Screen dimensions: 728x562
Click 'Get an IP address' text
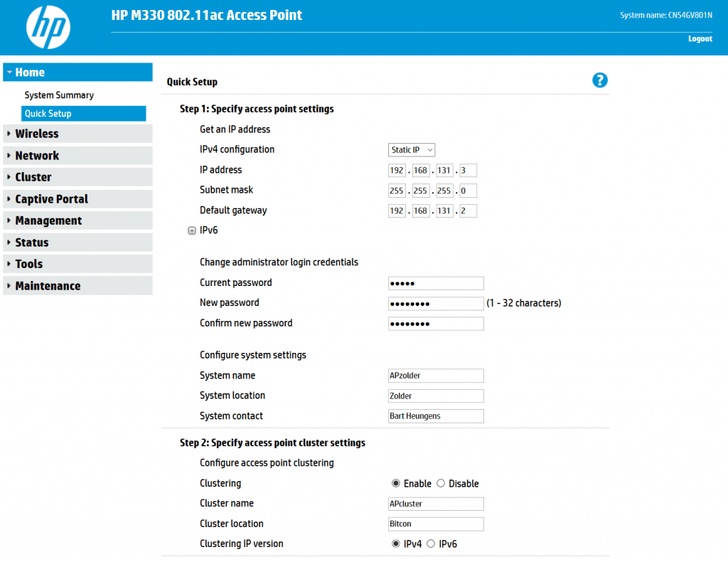click(235, 129)
